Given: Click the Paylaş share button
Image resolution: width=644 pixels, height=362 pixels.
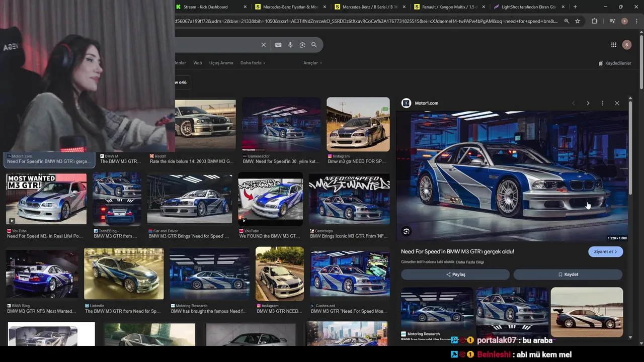Looking at the screenshot, I should tap(455, 275).
